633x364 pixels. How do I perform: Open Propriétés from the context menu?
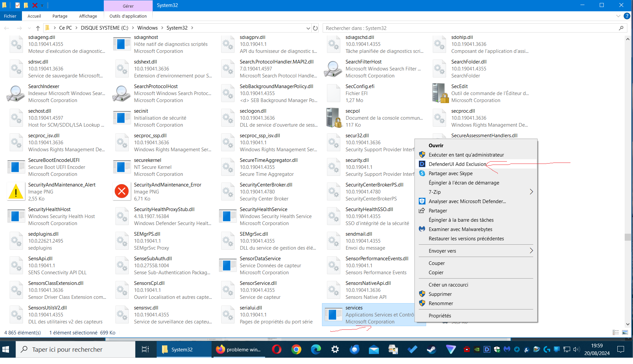click(x=476, y=315)
